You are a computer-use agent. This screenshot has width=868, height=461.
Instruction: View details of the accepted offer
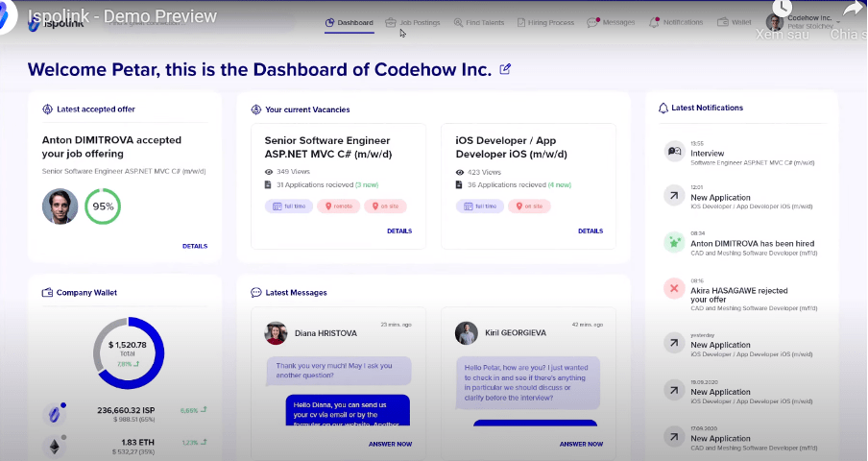[194, 246]
